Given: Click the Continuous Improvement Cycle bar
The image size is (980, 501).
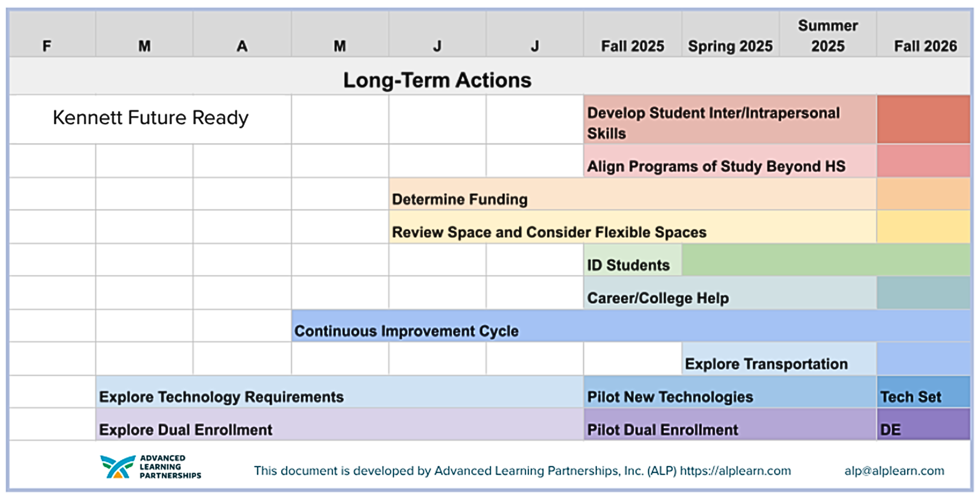Looking at the screenshot, I should pyautogui.click(x=406, y=331).
